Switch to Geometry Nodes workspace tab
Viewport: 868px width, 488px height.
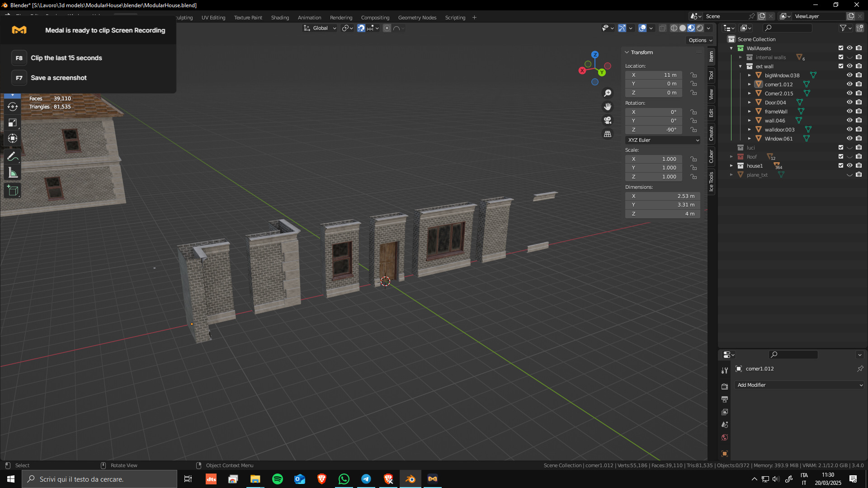click(x=417, y=18)
